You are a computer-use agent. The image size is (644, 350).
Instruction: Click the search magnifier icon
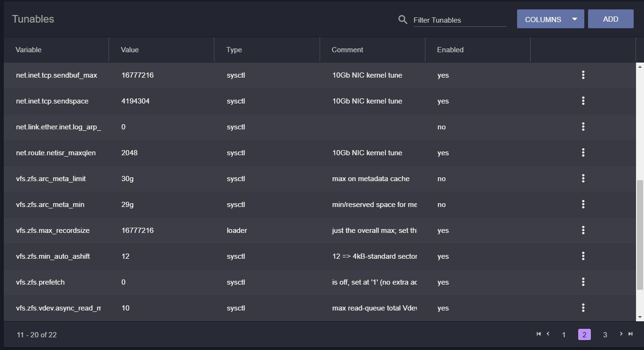pos(403,19)
